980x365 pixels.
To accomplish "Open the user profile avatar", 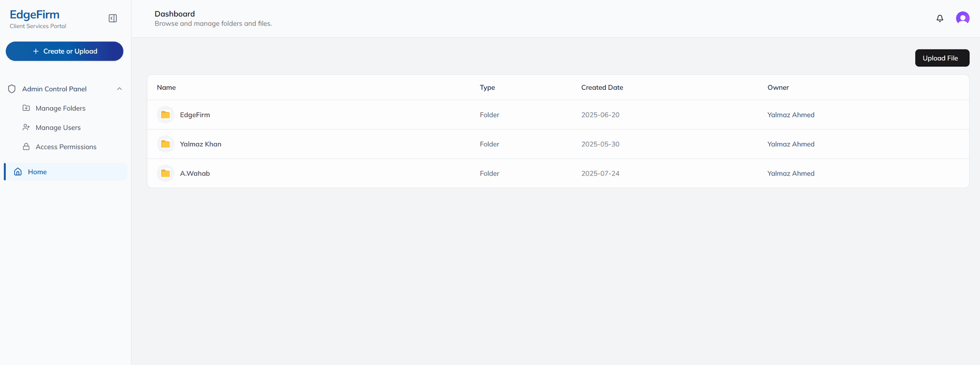I will (963, 18).
